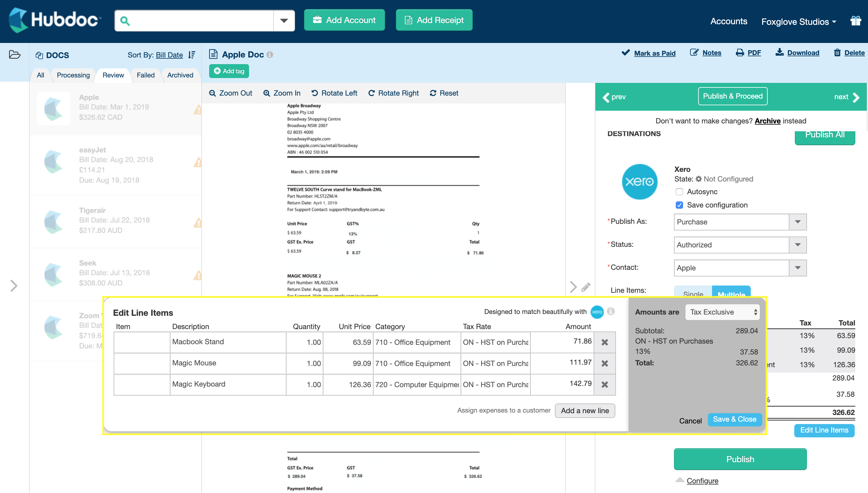Switch to the All tab

click(40, 75)
